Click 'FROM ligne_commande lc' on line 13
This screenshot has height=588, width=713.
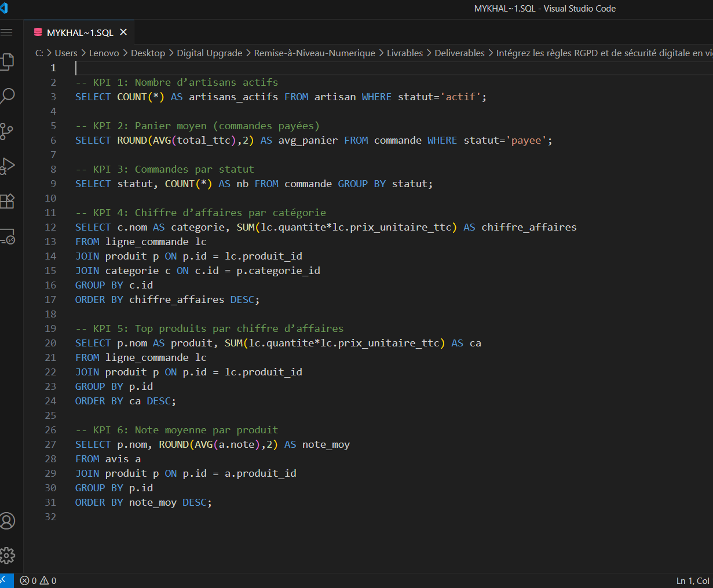[141, 242]
